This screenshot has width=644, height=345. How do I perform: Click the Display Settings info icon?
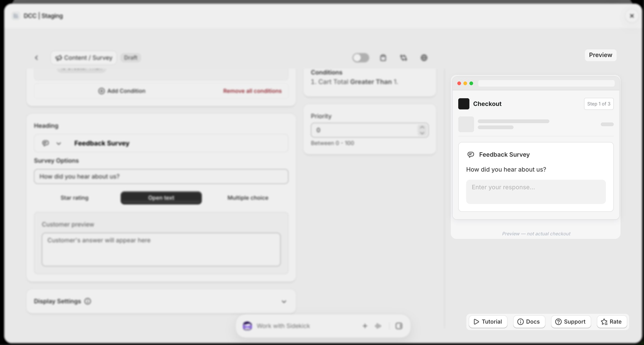[x=88, y=301]
